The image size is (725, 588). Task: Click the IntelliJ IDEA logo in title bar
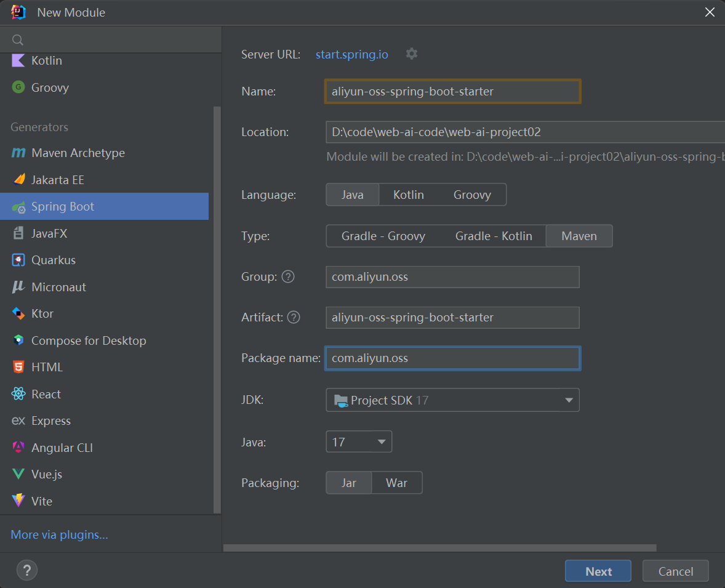tap(18, 12)
